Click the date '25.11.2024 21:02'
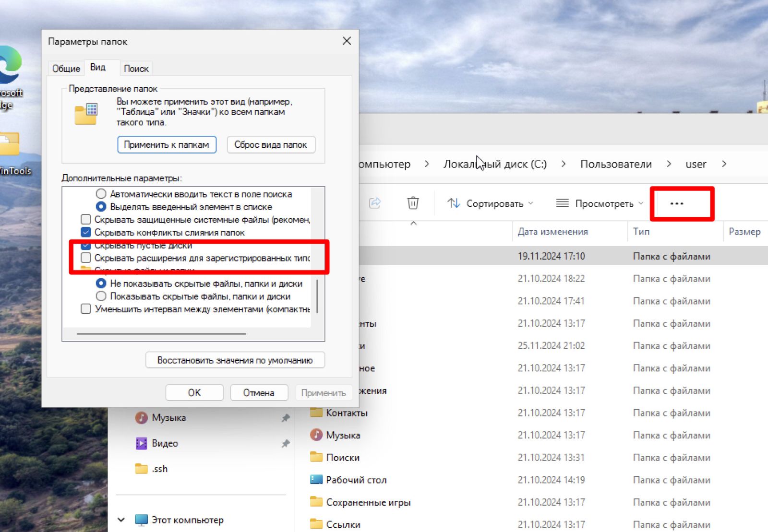768x532 pixels. [552, 345]
